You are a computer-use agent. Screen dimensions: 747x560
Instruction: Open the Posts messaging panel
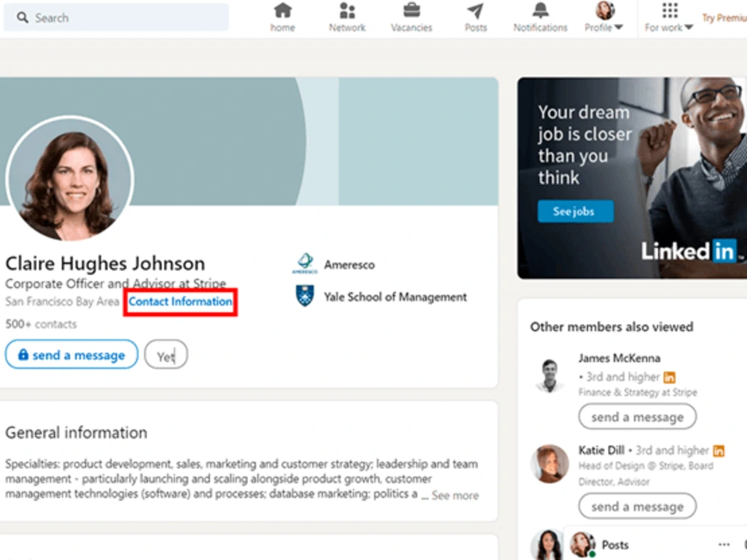[x=615, y=545]
